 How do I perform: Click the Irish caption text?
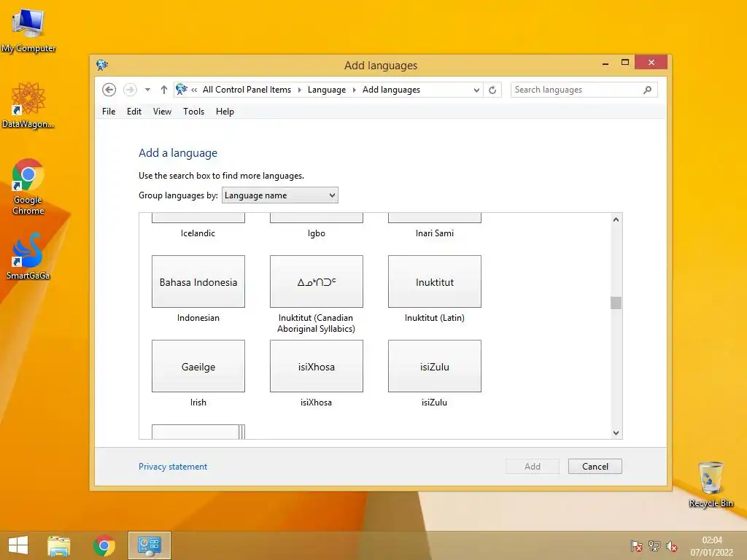coord(198,402)
